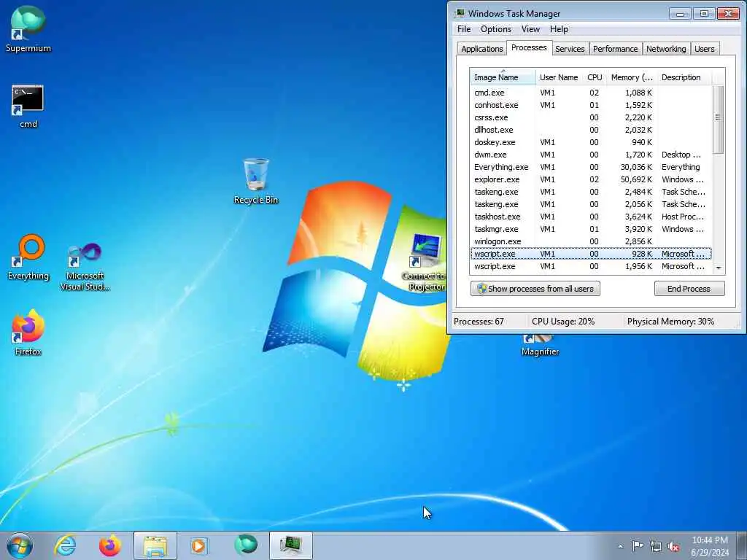
Task: Click the Show Desktop strip
Action: (x=742, y=546)
